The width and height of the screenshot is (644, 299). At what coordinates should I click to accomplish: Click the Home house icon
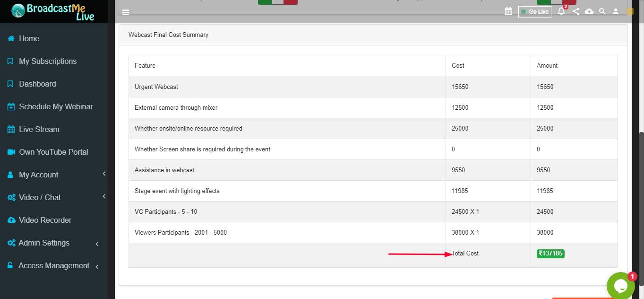[11, 39]
